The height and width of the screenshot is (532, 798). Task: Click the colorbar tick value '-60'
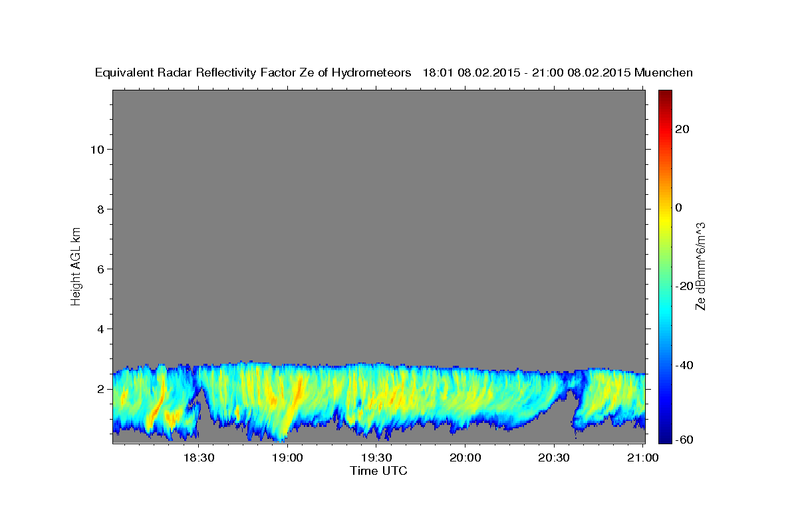pos(684,440)
